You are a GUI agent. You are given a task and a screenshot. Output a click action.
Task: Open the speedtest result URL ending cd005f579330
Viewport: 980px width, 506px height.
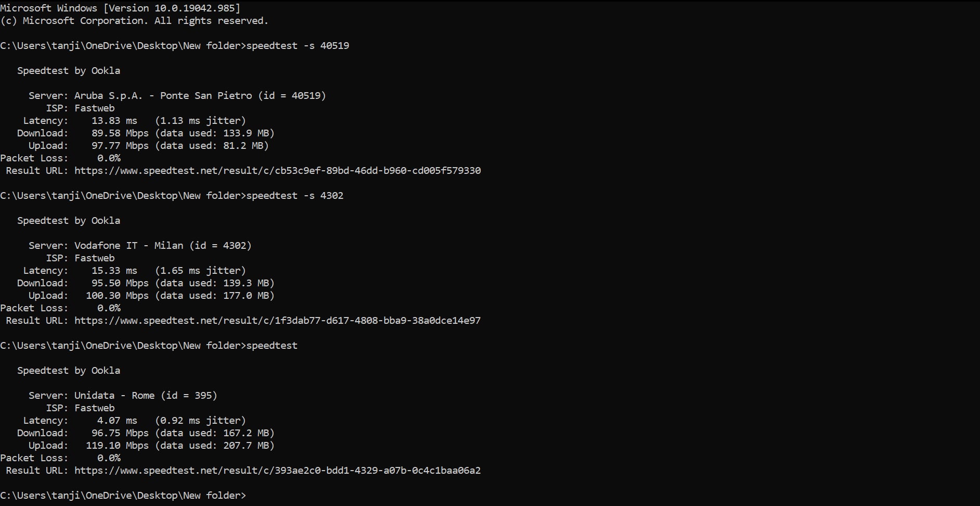[277, 171]
